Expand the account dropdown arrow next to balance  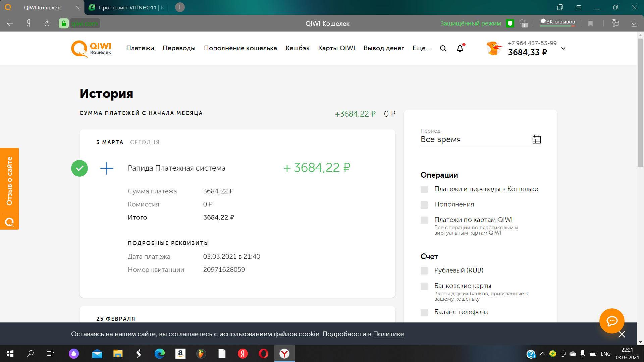563,48
